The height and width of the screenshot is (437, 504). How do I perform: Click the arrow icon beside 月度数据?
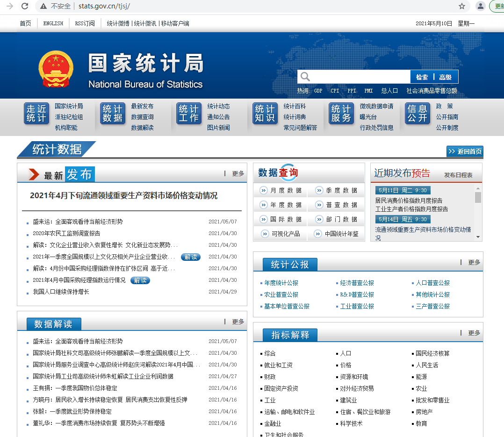point(264,190)
